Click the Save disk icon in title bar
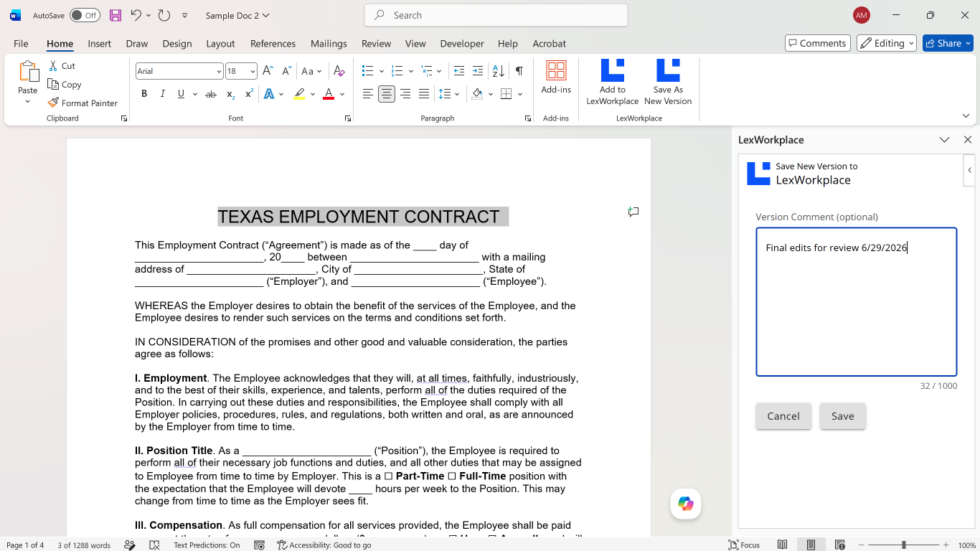This screenshot has width=980, height=551. click(115, 15)
